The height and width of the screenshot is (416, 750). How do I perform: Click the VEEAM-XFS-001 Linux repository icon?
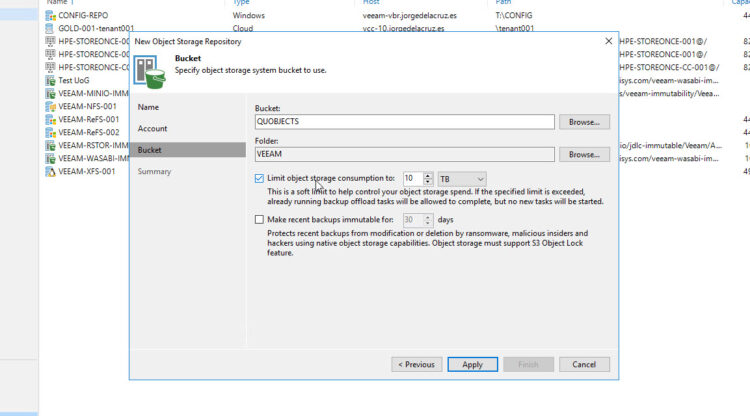(50, 171)
